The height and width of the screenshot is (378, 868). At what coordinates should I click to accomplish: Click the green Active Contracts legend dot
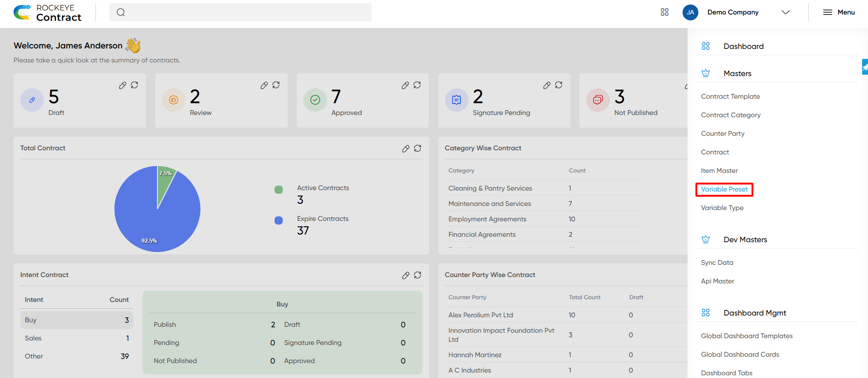pos(279,190)
